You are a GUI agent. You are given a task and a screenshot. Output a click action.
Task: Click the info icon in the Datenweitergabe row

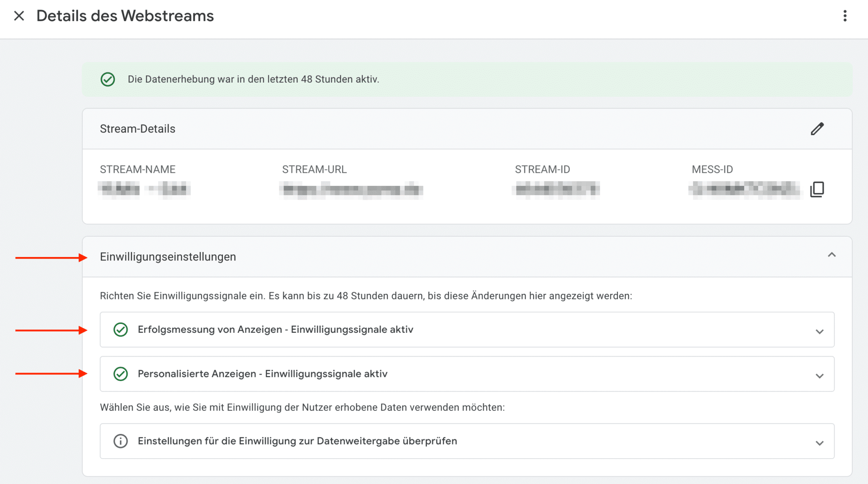coord(120,441)
